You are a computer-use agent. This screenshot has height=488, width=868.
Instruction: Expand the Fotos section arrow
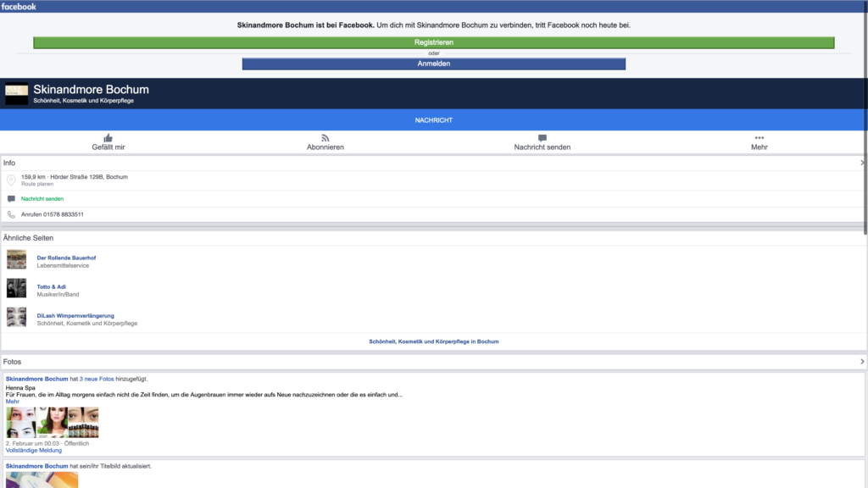click(862, 362)
